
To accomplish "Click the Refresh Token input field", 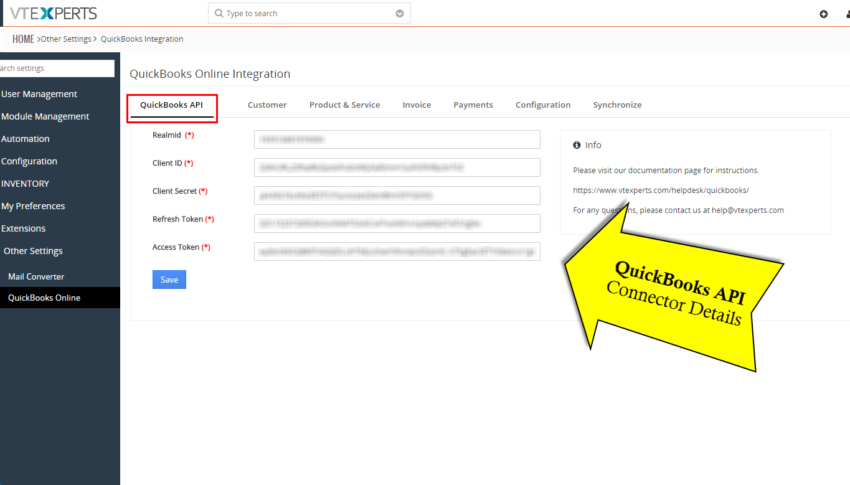I will click(x=397, y=223).
